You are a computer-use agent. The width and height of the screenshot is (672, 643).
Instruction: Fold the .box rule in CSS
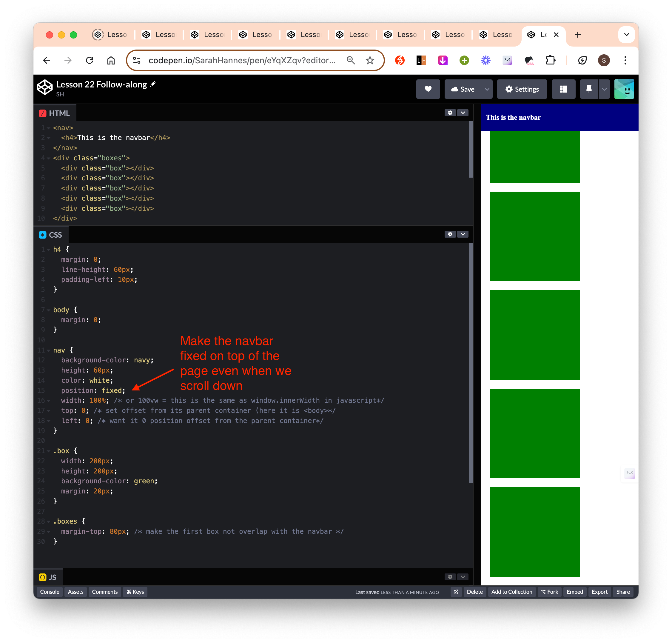(x=49, y=451)
